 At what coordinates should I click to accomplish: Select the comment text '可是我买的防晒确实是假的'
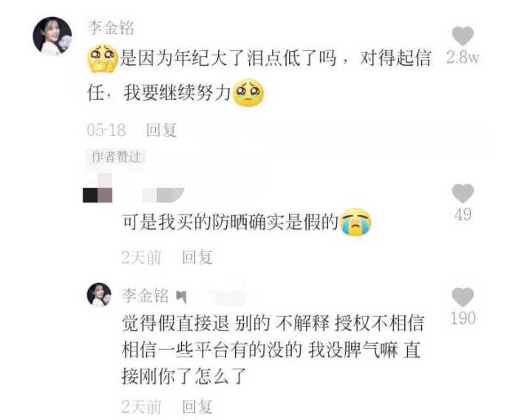(231, 222)
